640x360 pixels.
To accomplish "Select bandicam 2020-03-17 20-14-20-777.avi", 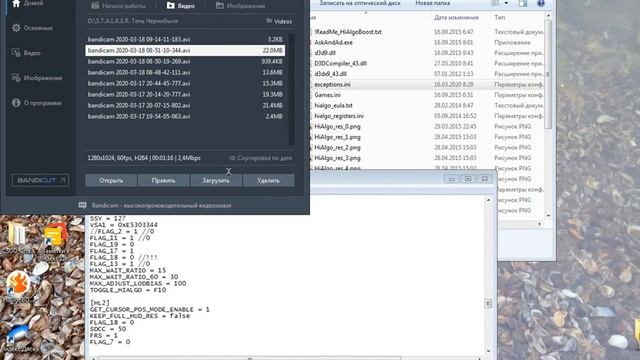I will (185, 94).
